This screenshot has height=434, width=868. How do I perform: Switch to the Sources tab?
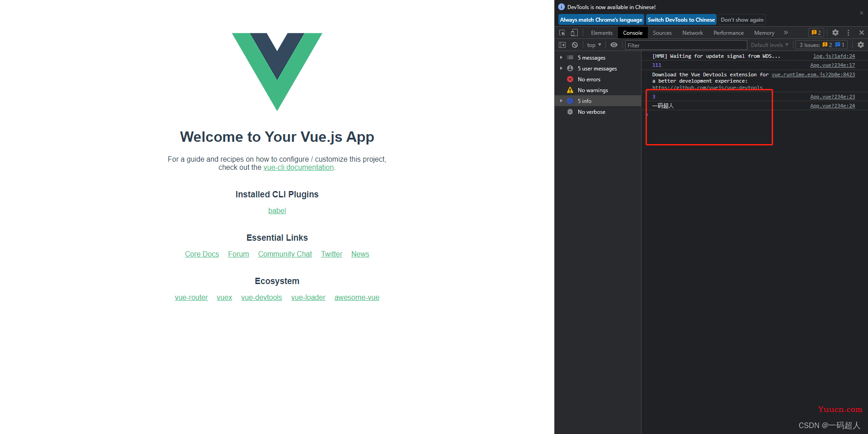[x=662, y=33]
